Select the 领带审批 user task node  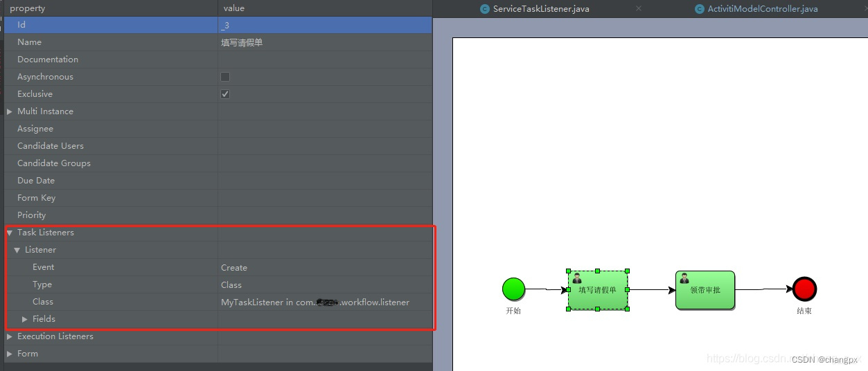705,290
